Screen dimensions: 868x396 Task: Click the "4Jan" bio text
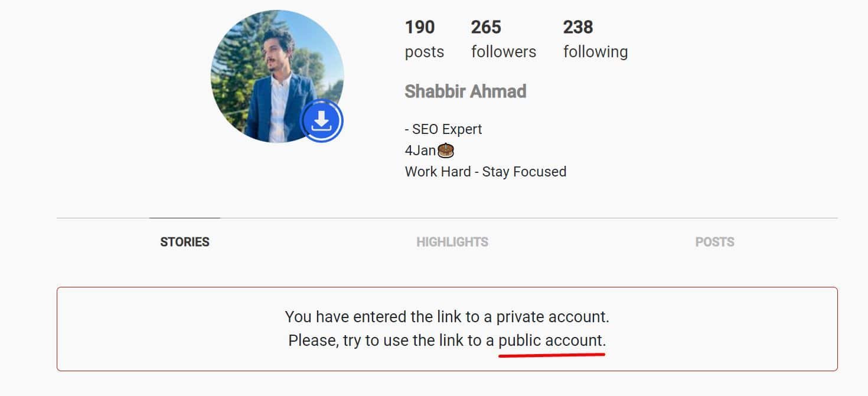click(420, 150)
